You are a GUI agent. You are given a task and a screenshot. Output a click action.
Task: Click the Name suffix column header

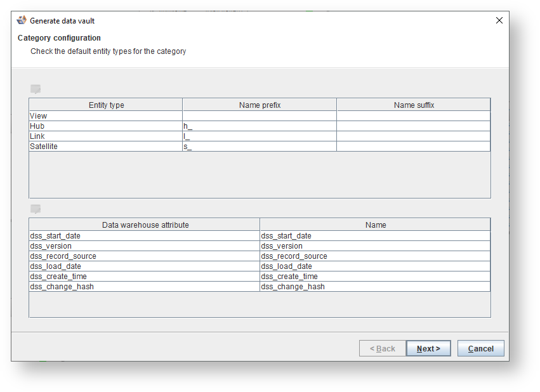[414, 105]
